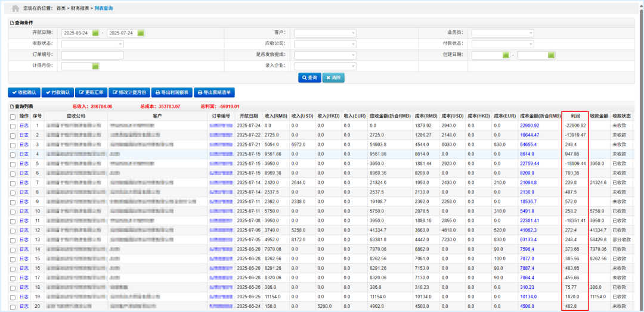Screen dimensions: 644x312
Task: Expand the 收款状态 dropdown
Action: [92, 44]
